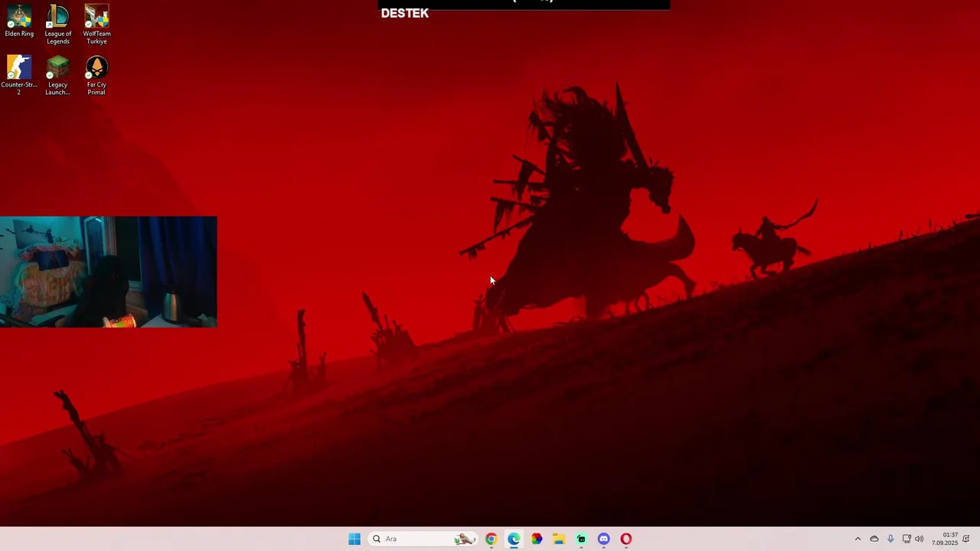Open the volume speaker tray icon
The height and width of the screenshot is (551, 980).
[x=919, y=539]
